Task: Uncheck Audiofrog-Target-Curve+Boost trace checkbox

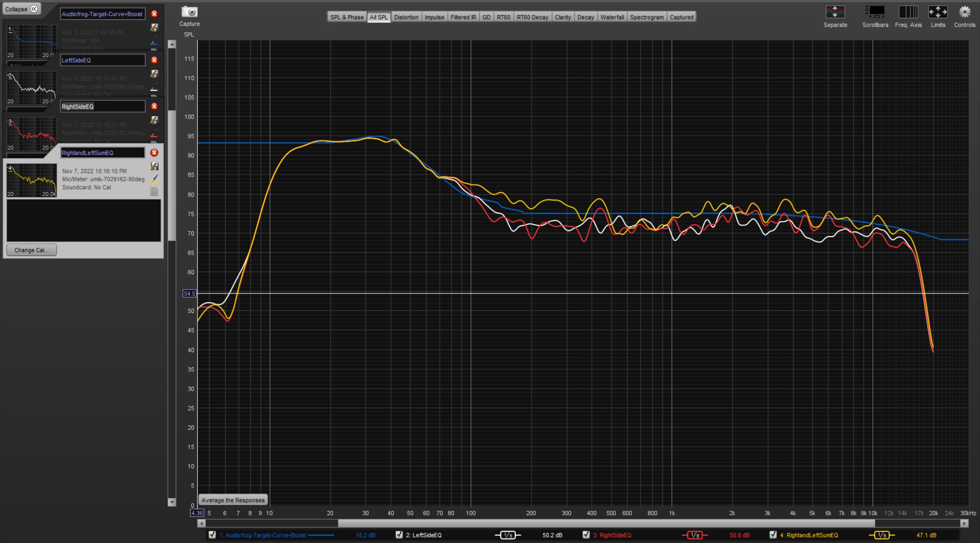Action: coord(212,535)
